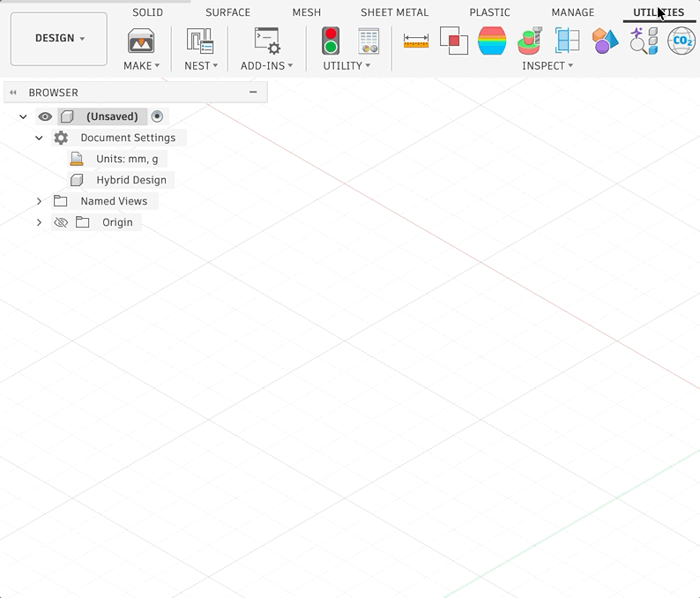The height and width of the screenshot is (598, 700).
Task: Click the Nest arrange icon
Action: coord(199,41)
